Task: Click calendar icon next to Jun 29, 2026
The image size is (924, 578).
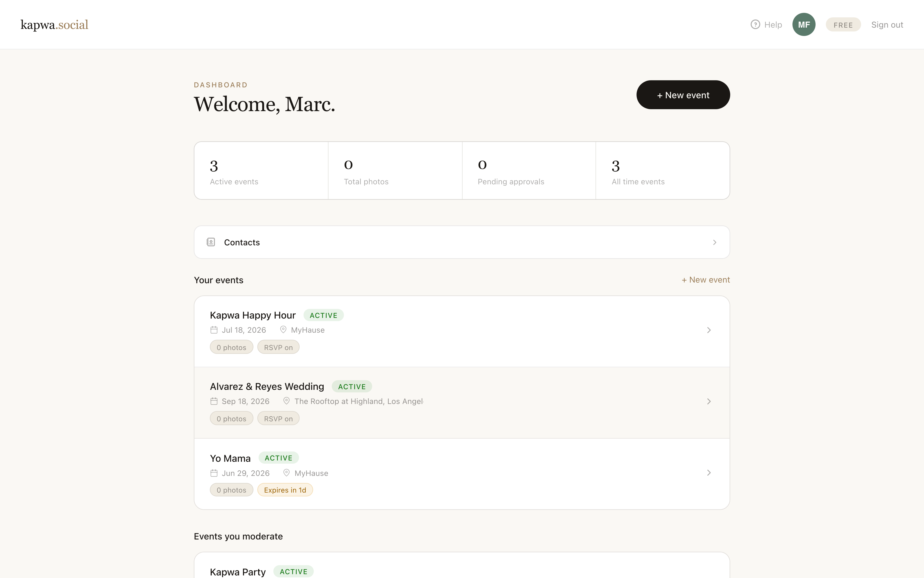Action: pyautogui.click(x=214, y=473)
